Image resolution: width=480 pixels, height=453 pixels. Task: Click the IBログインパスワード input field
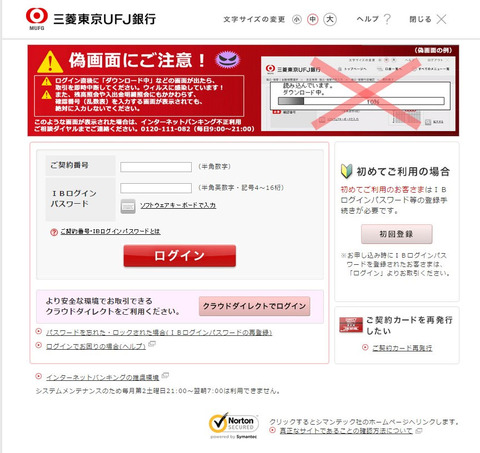click(156, 188)
